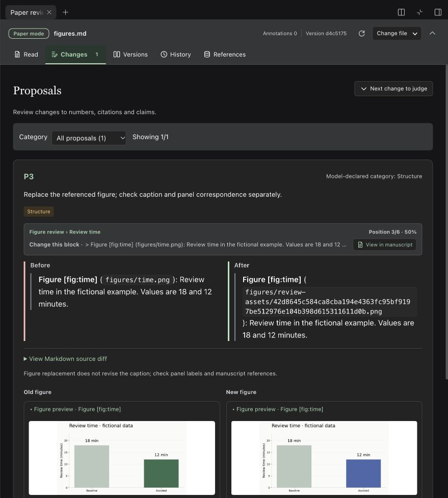Open the Change file dropdown

[x=397, y=33]
